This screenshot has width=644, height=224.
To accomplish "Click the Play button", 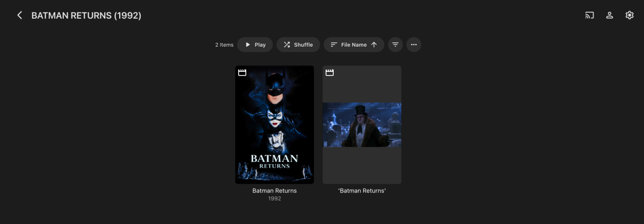I will pos(255,44).
